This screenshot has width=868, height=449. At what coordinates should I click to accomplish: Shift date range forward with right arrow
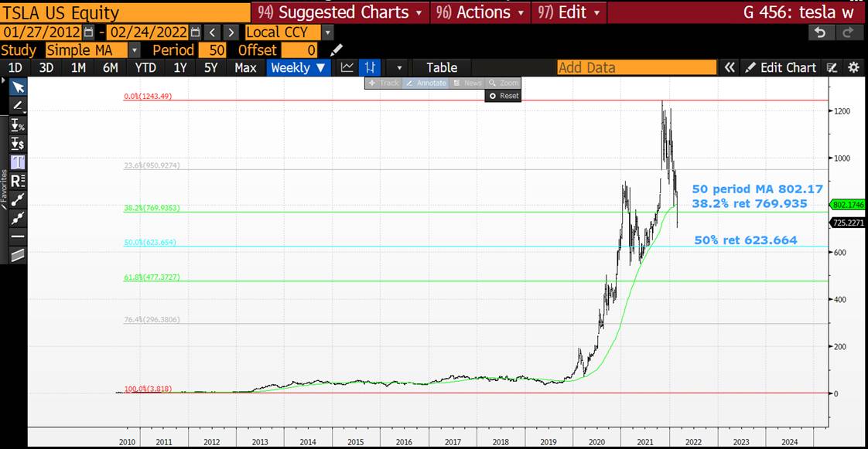(x=231, y=32)
